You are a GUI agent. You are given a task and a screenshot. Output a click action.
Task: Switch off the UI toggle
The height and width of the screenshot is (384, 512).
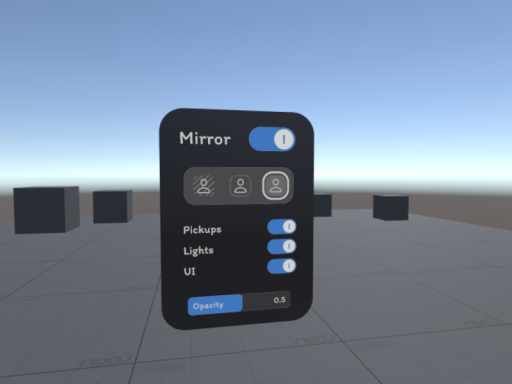(x=282, y=266)
